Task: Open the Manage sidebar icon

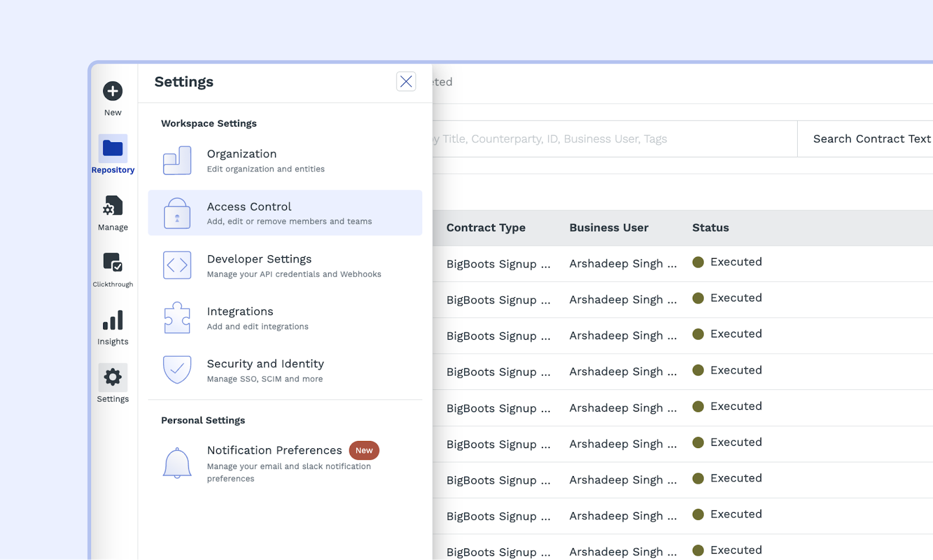Action: tap(113, 206)
